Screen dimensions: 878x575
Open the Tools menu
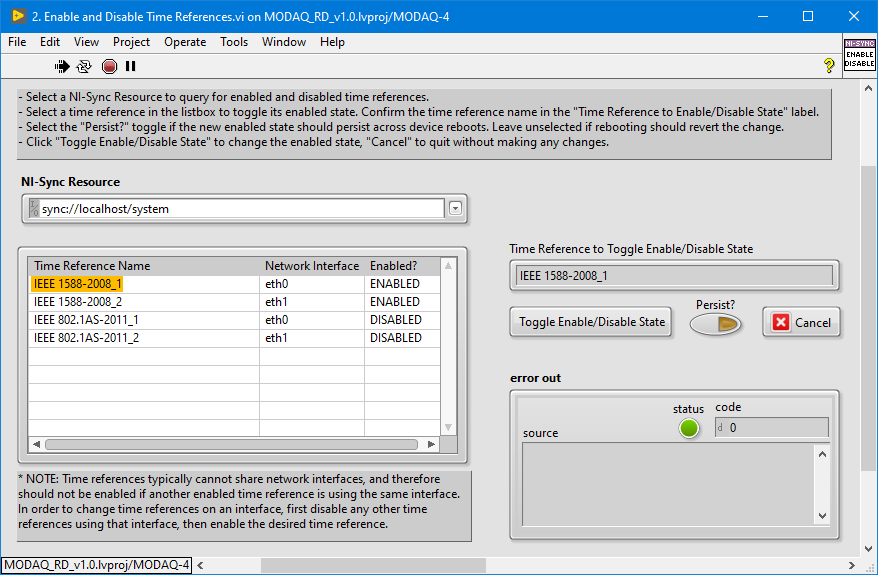(234, 42)
